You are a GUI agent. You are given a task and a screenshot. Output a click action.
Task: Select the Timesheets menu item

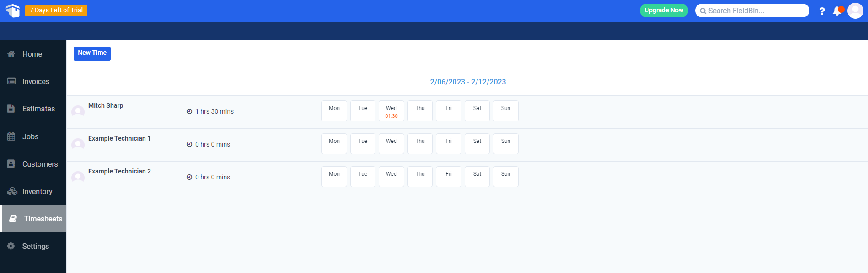(34, 219)
